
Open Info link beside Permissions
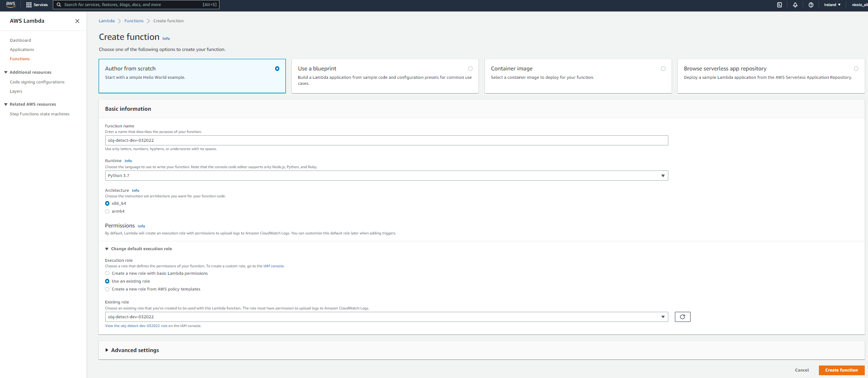[x=142, y=226]
